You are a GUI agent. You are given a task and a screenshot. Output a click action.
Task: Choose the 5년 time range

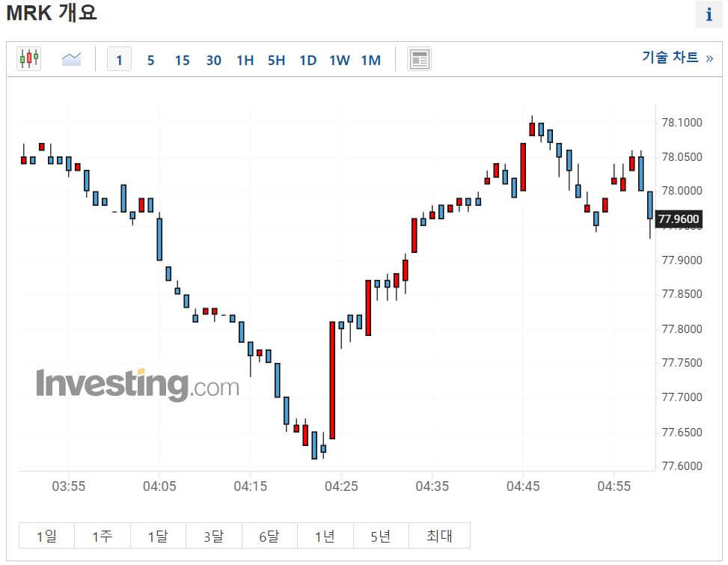381,536
